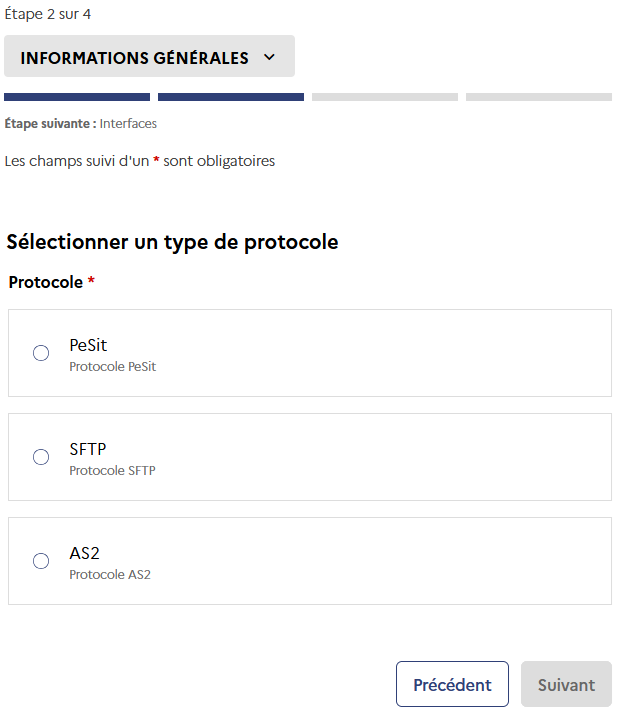Go back with the Précédent button
This screenshot has width=622, height=714.
click(452, 685)
